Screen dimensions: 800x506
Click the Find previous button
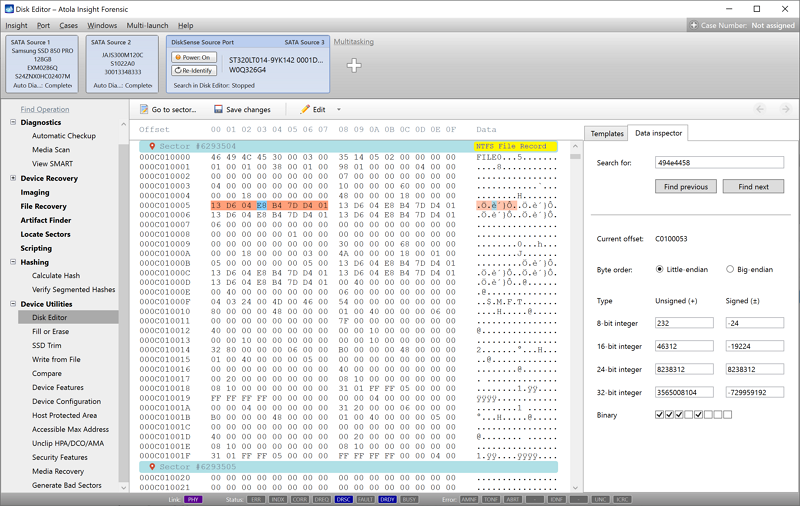pyautogui.click(x=686, y=187)
